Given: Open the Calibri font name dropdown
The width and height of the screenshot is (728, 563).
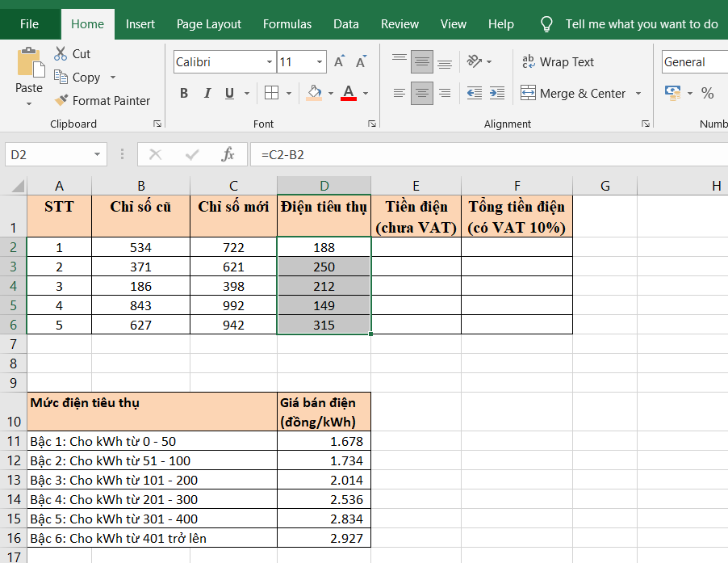Looking at the screenshot, I should (x=270, y=62).
